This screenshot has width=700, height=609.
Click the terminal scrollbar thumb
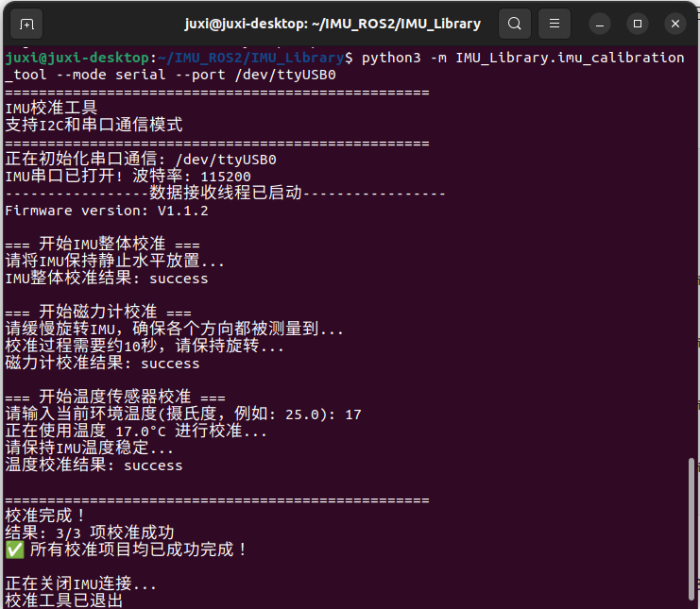pos(691,529)
